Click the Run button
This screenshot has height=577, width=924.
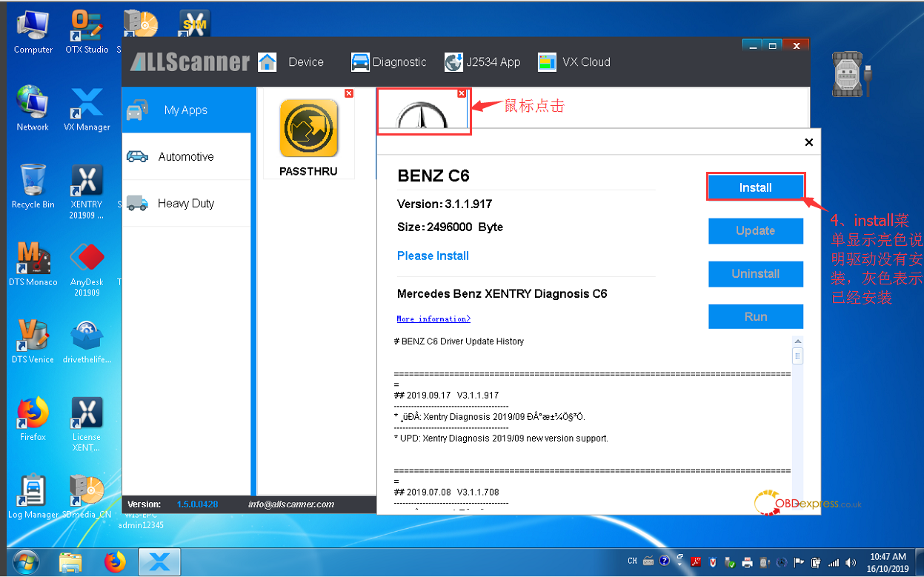[x=755, y=317]
